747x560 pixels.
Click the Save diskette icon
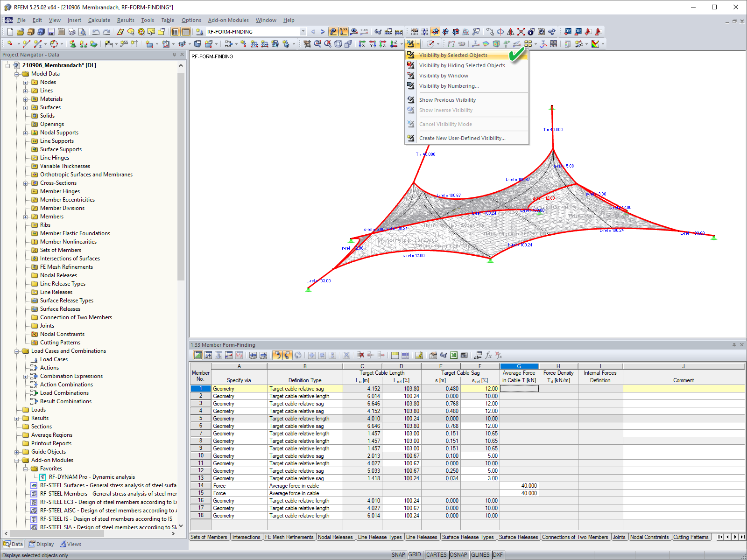51,32
